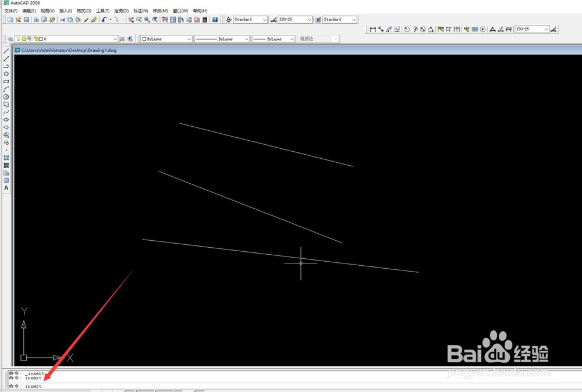The image size is (582, 392).
Task: Open the ByLayer color dropdown
Action: pyautogui.click(x=189, y=39)
